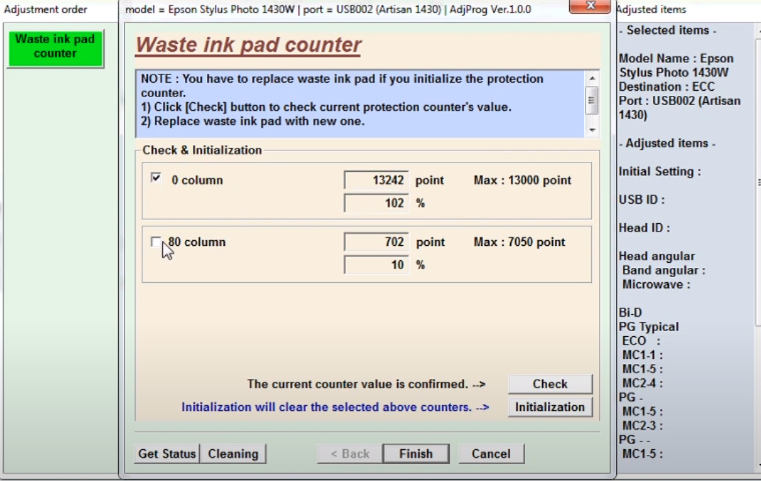Click the 'MC2-4 :' entry
This screenshot has width=761, height=481.
(x=643, y=383)
